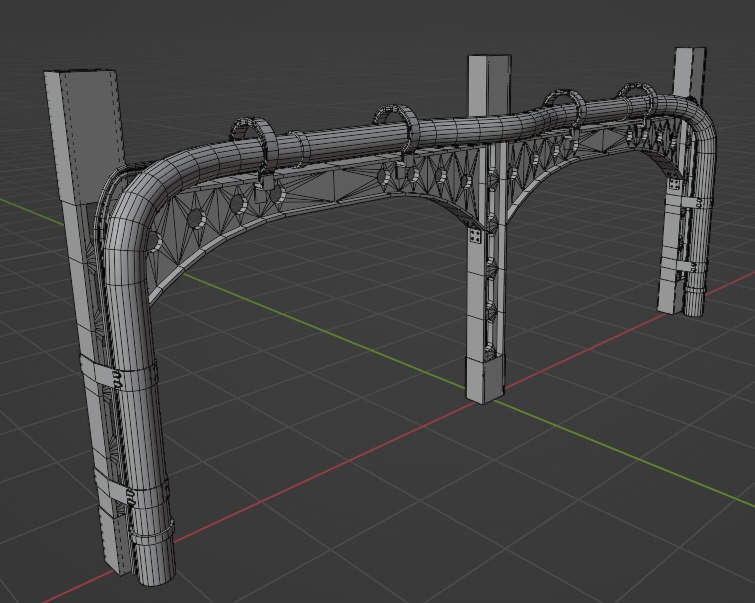Screen dimensions: 755x603
Task: Select the upper strap bracket on left pipe
Action: coord(118,375)
